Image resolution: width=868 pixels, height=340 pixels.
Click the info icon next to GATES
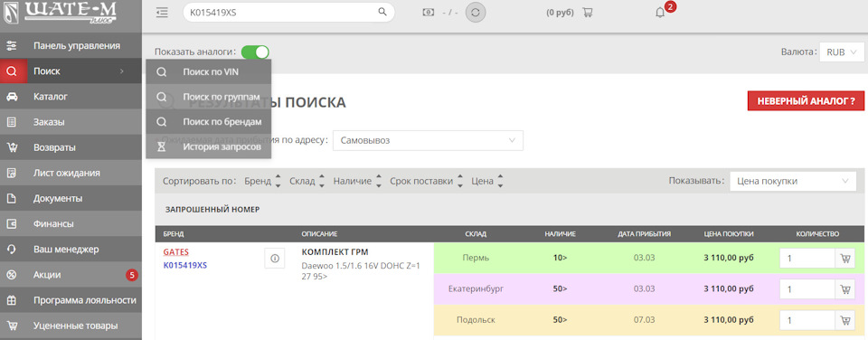pyautogui.click(x=275, y=258)
